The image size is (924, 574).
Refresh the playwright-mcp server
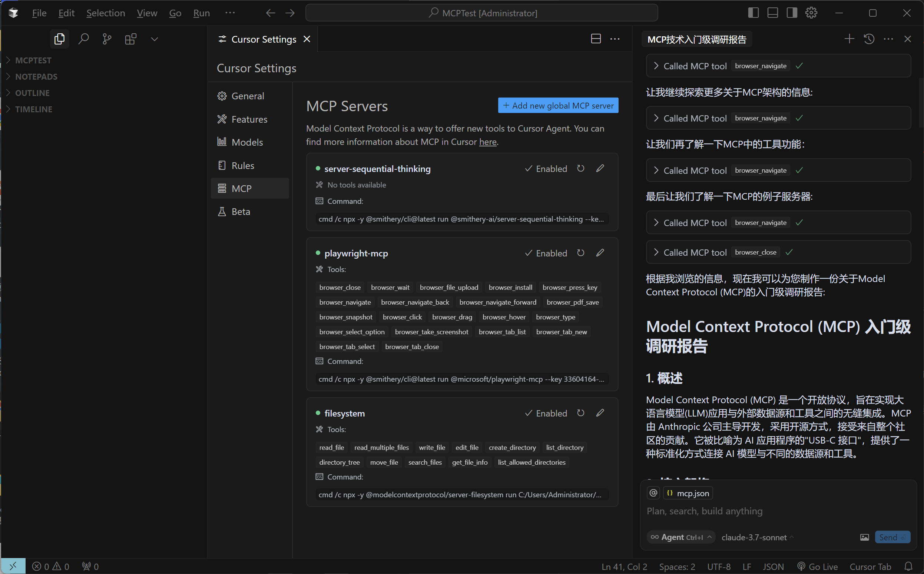coord(580,253)
